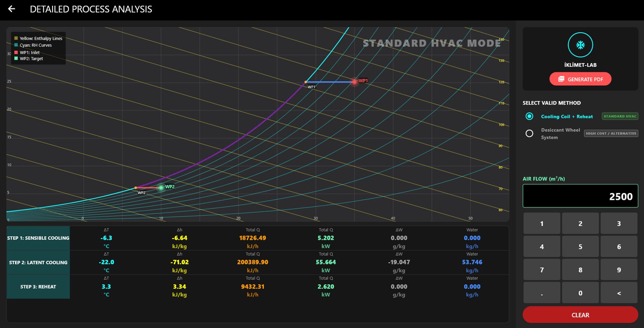This screenshot has width=644, height=328.
Task: Click Step 1: Sensible Cooling row label
Action: [38, 238]
